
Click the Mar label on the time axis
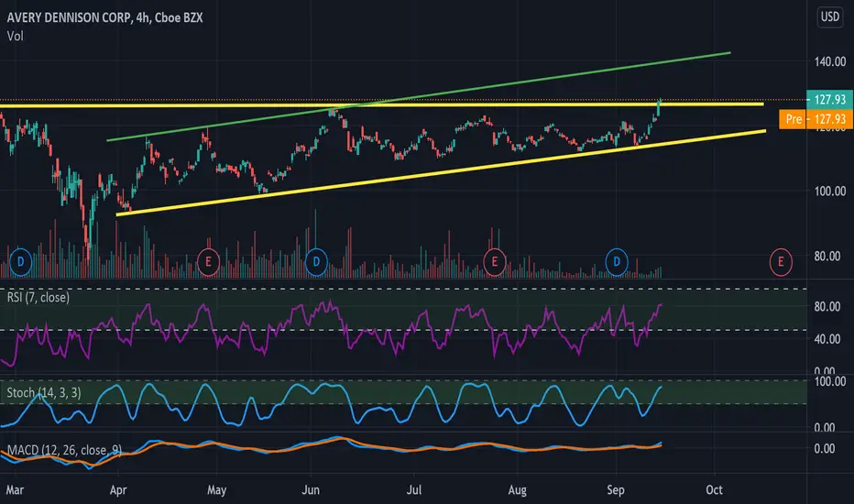point(15,490)
